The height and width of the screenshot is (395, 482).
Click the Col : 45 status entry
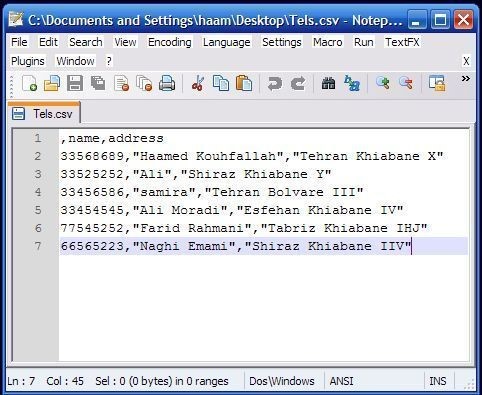(65, 381)
